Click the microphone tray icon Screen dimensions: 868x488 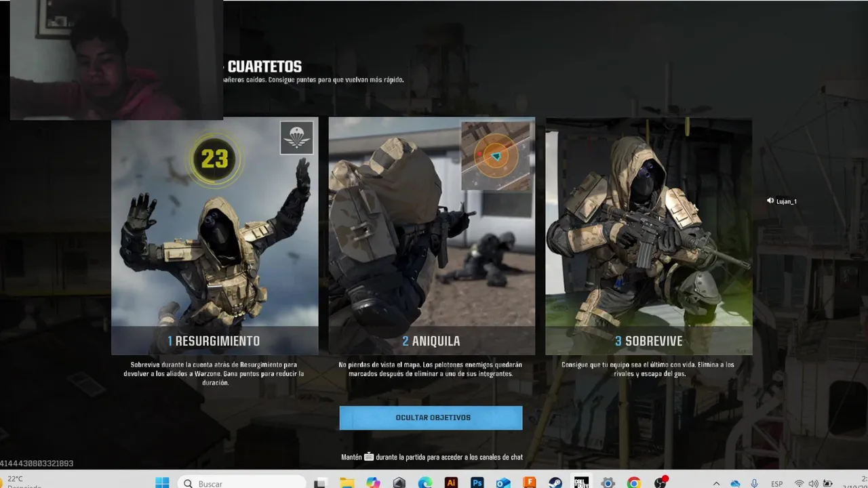click(754, 483)
